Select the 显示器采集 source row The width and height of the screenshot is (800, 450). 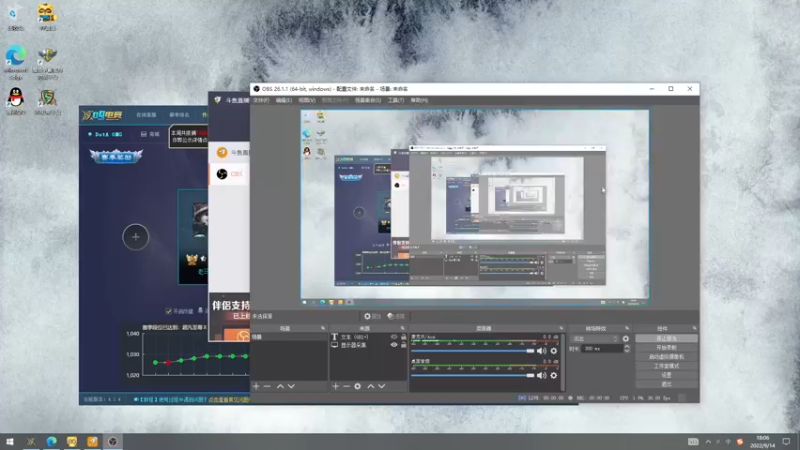coord(368,345)
